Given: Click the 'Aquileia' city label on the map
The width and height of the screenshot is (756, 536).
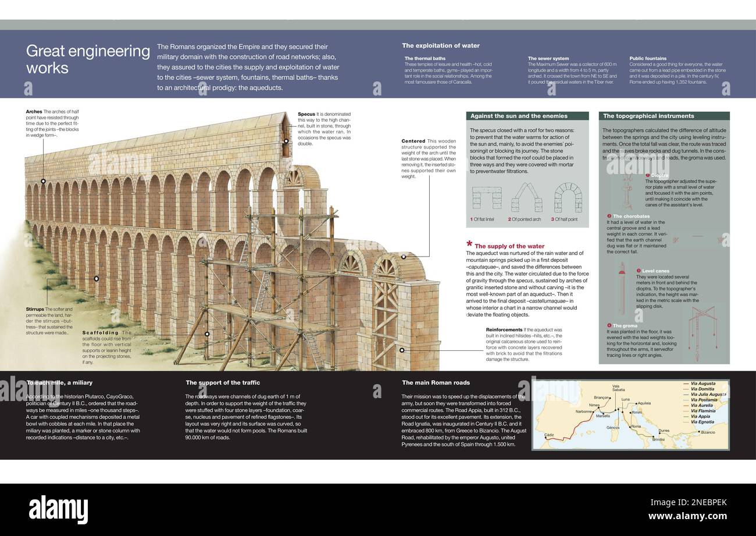Looking at the screenshot, I should click(x=644, y=403).
